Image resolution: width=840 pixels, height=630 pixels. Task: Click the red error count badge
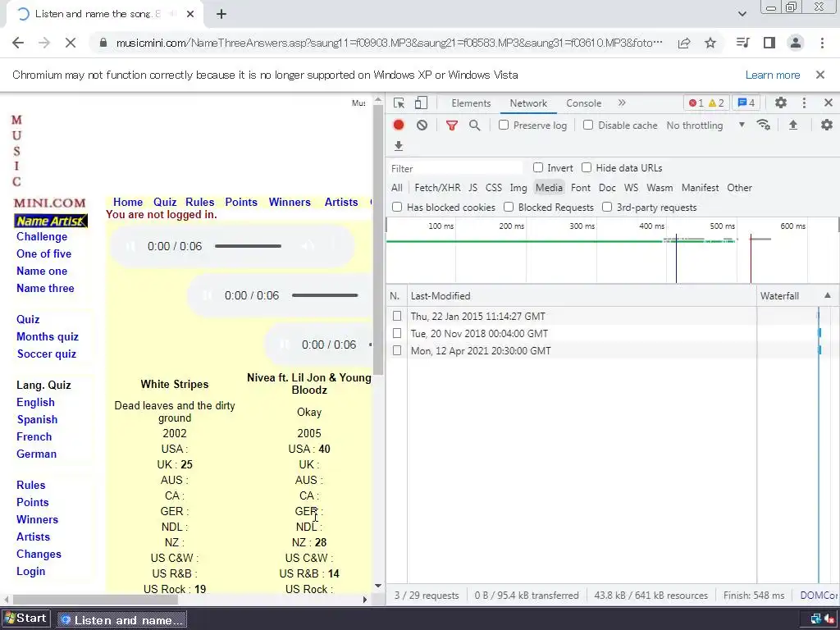coord(696,103)
